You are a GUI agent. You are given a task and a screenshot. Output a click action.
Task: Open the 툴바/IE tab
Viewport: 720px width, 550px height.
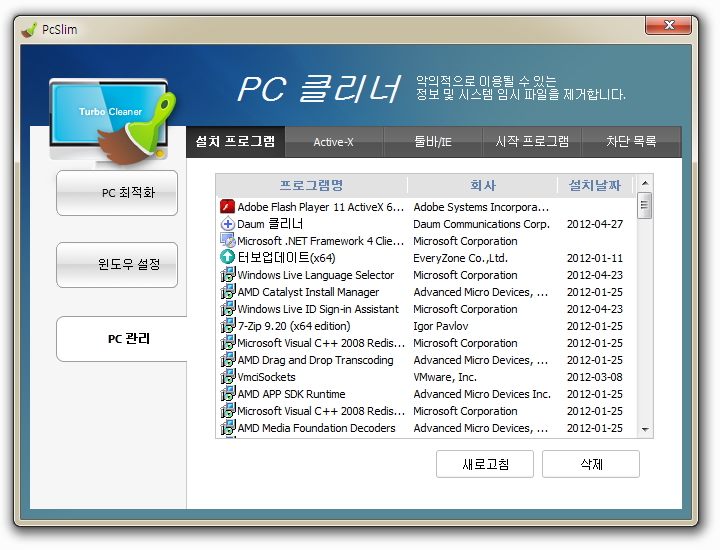(x=432, y=142)
